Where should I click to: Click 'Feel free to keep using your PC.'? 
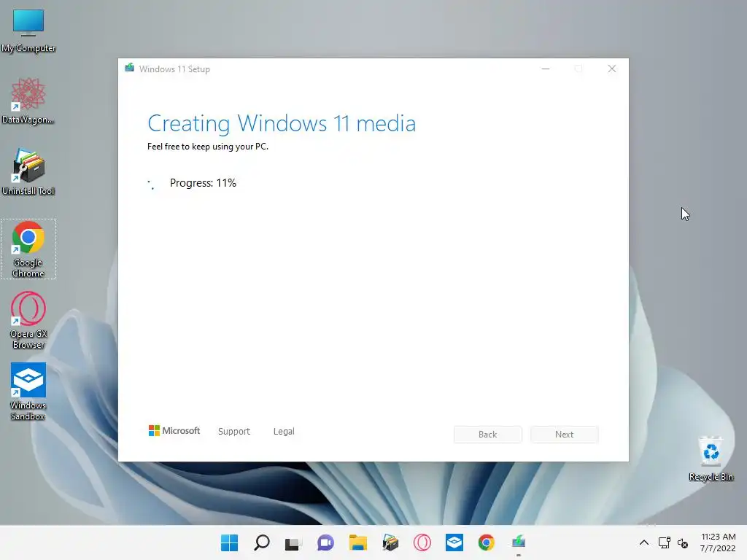tap(208, 147)
